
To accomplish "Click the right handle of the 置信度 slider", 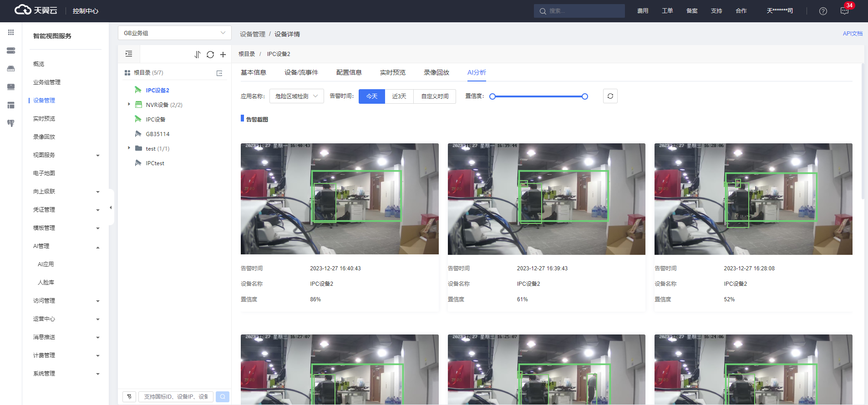I will tap(585, 96).
